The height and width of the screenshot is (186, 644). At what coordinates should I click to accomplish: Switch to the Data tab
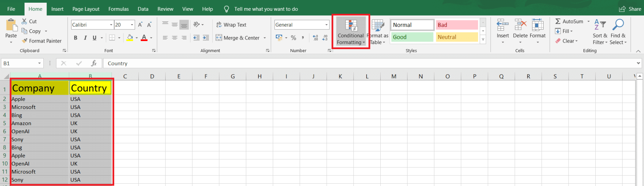tap(143, 9)
